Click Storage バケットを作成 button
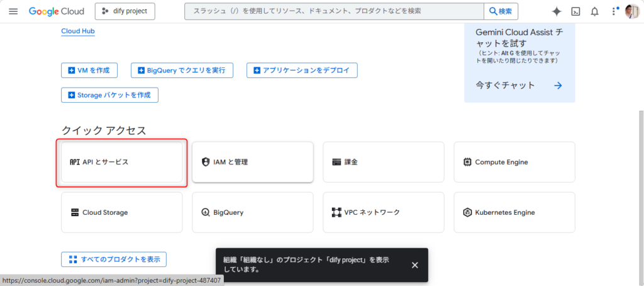644x286 pixels. [x=109, y=95]
